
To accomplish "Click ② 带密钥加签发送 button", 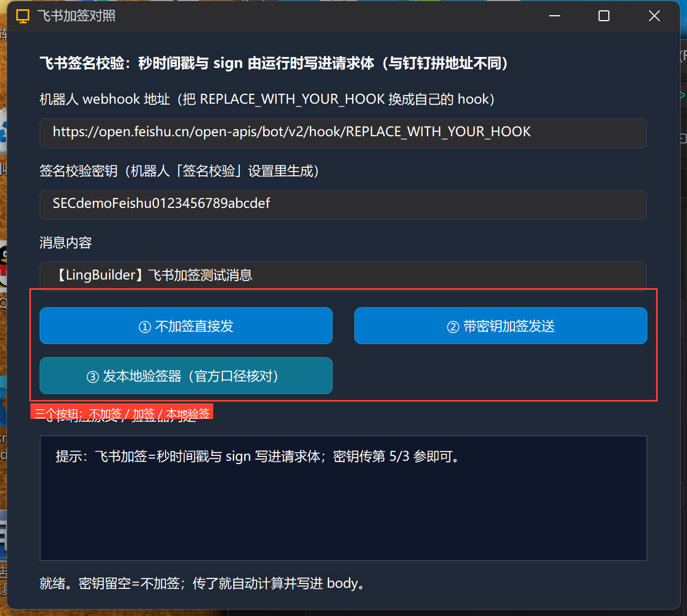I will pyautogui.click(x=501, y=326).
